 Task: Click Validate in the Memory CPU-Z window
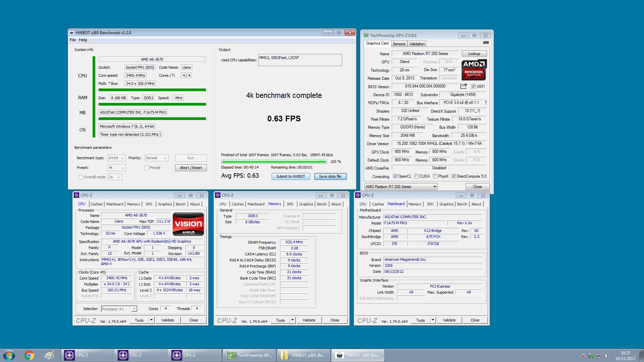coord(309,320)
